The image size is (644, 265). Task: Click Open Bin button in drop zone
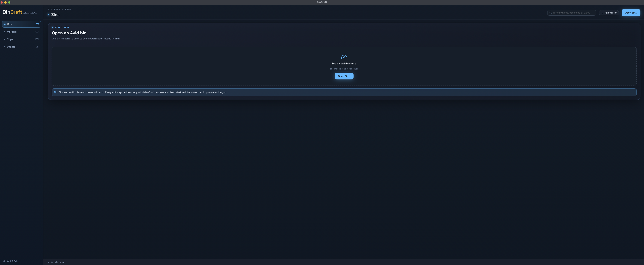click(344, 76)
